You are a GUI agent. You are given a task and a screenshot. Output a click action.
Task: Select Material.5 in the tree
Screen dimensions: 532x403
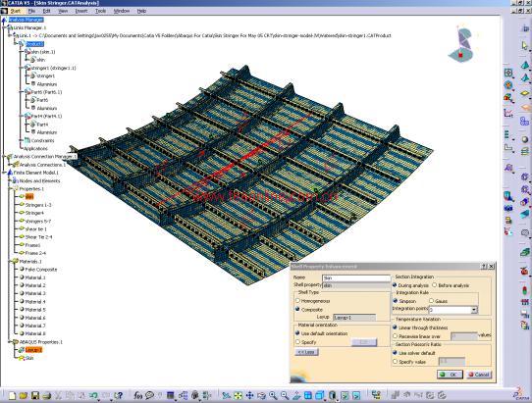click(35, 310)
